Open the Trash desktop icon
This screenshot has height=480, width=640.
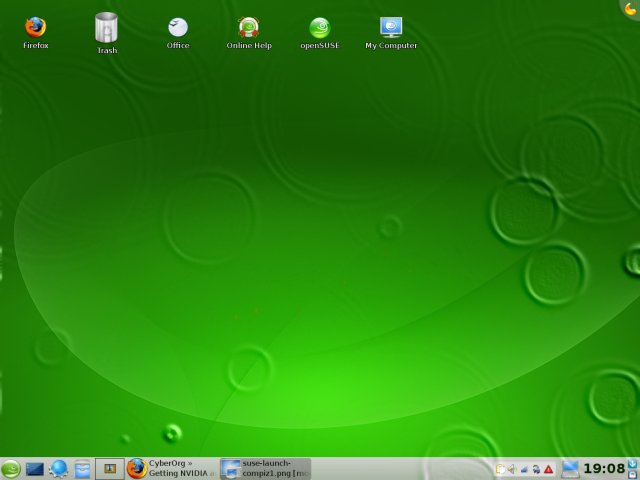pos(107,33)
